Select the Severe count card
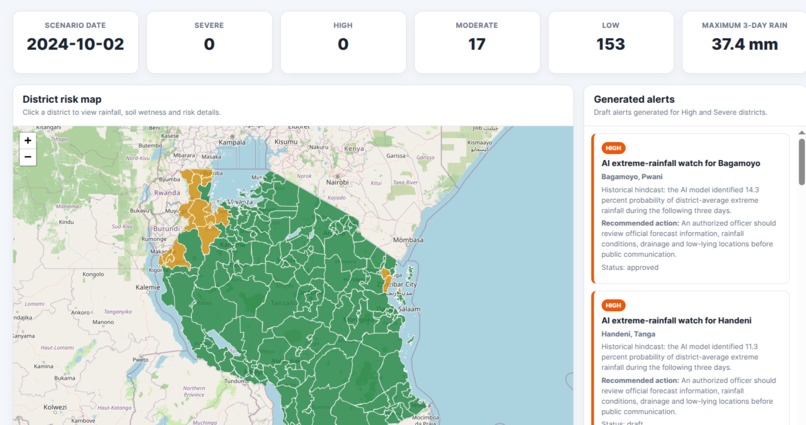This screenshot has width=806, height=425. (209, 42)
